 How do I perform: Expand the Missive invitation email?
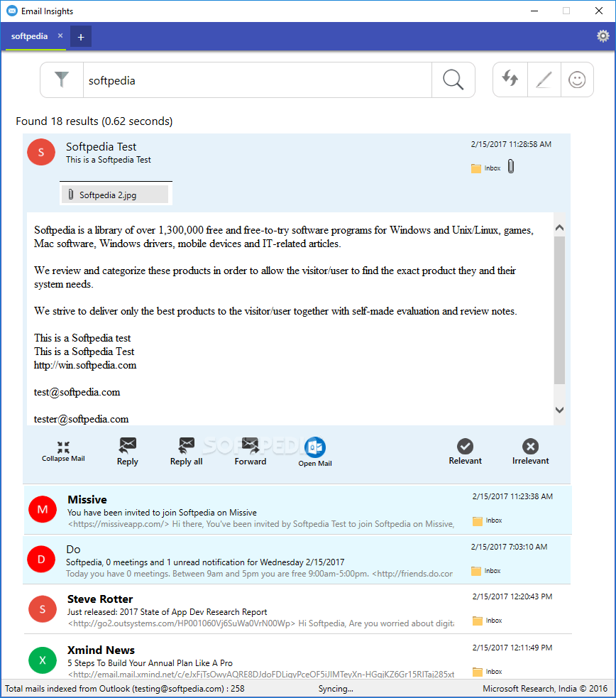(x=284, y=508)
